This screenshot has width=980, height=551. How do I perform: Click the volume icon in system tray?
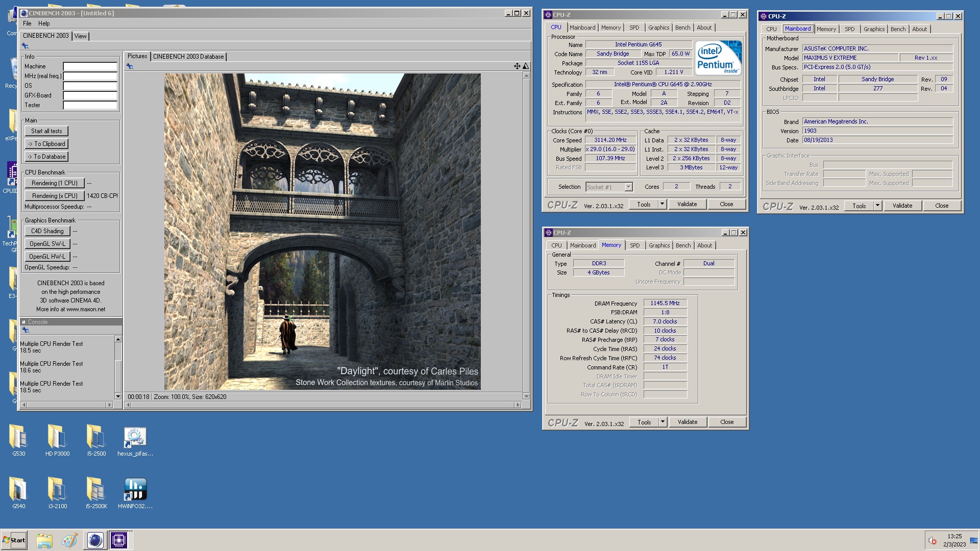point(932,541)
